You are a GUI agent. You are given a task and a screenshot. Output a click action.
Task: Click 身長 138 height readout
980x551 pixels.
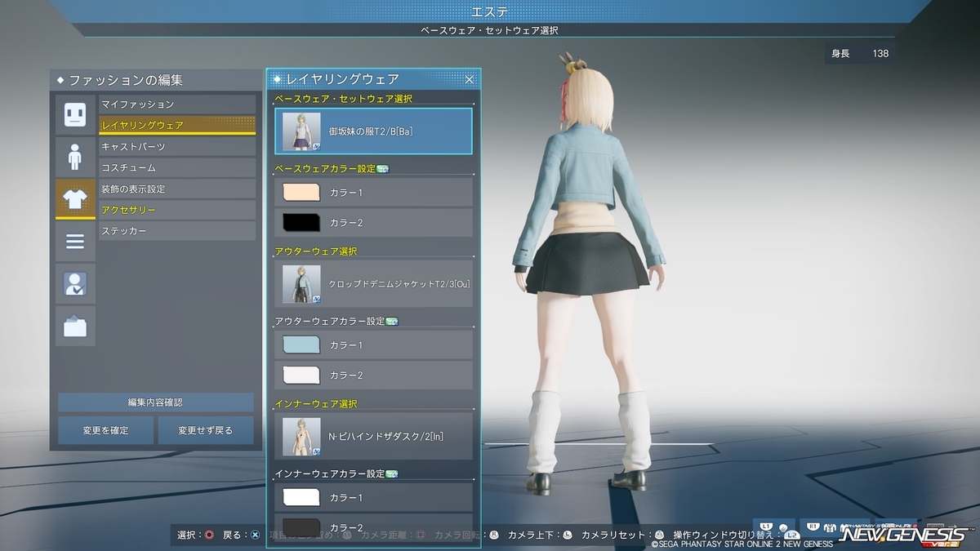tap(859, 54)
